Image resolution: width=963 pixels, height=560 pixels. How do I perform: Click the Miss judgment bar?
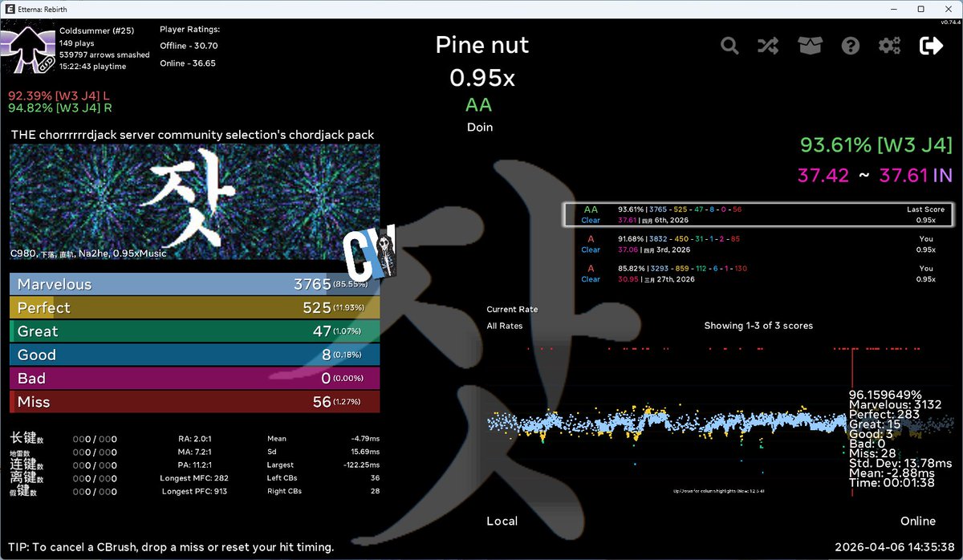click(194, 402)
